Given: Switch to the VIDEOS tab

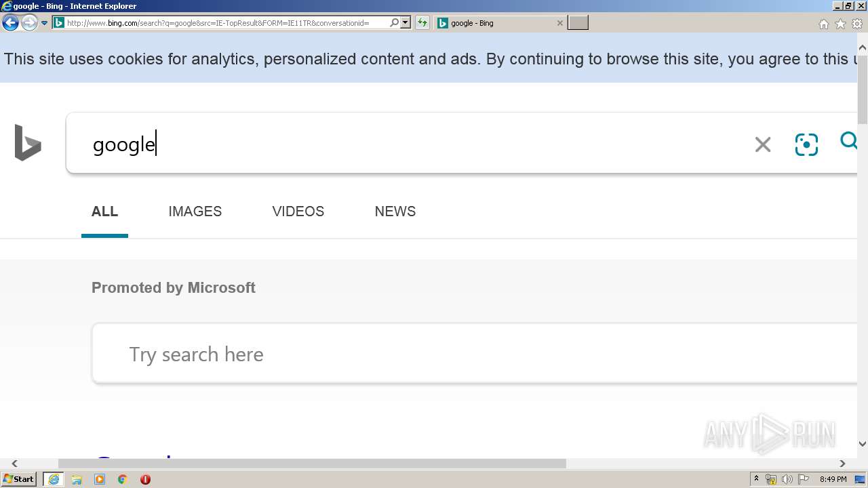Looking at the screenshot, I should 298,211.
